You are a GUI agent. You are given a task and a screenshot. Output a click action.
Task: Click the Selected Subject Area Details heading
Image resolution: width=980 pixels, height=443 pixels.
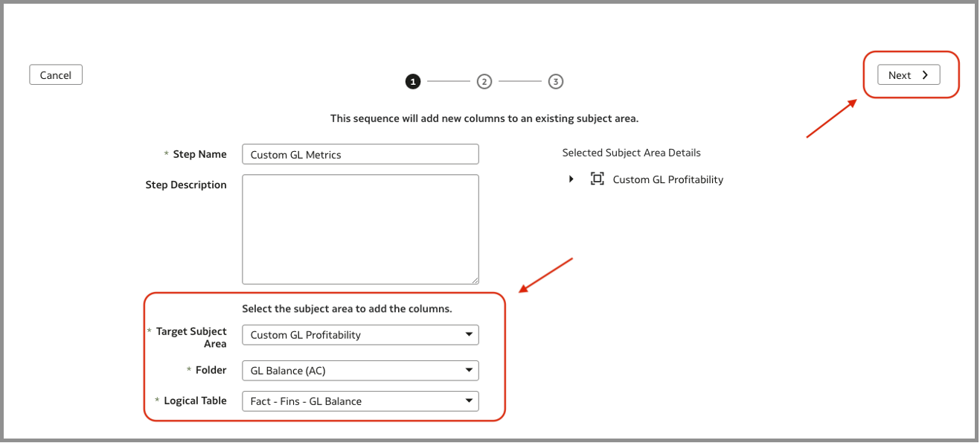tap(631, 153)
